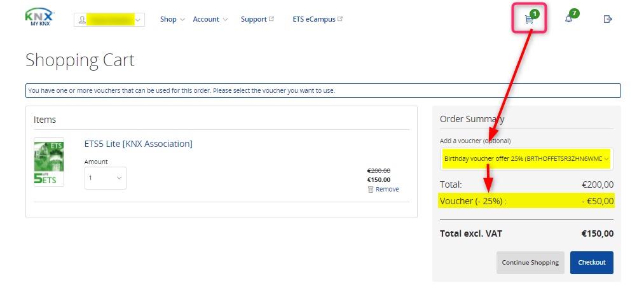Expand the user account dropdown
This screenshot has height=292, width=644.
109,20
